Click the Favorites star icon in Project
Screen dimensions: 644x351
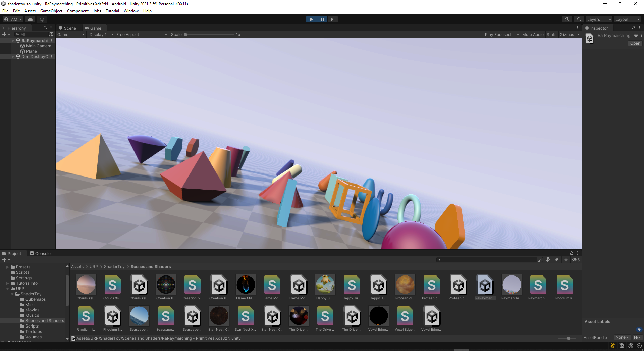coord(566,260)
